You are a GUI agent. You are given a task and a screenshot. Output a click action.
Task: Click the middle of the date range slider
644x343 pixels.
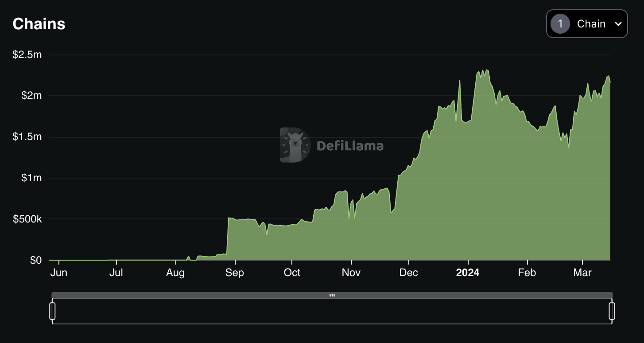(x=332, y=311)
